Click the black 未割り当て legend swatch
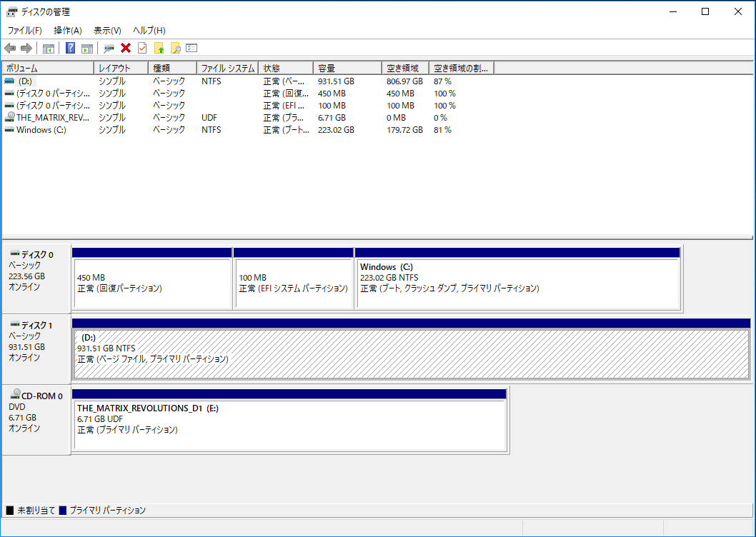 coord(9,510)
